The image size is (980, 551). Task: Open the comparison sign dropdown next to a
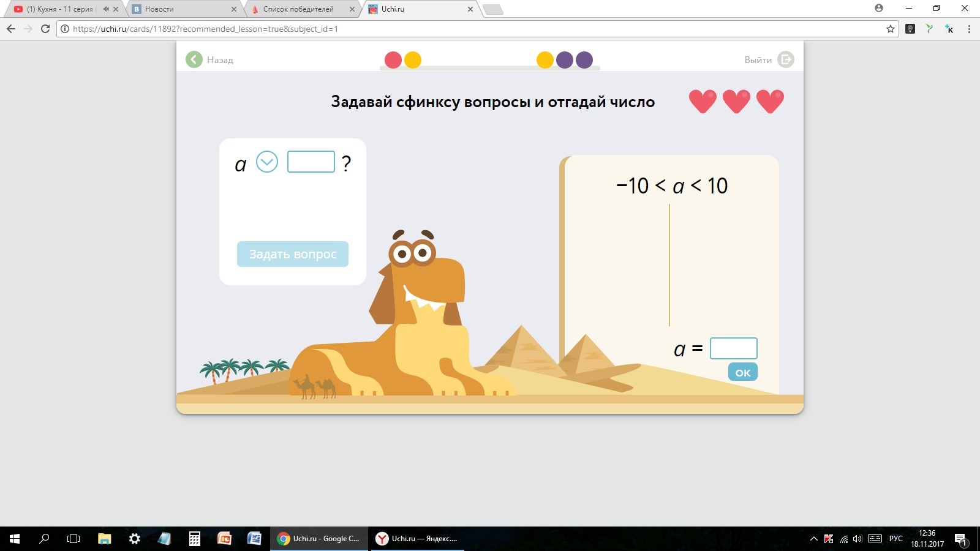(x=265, y=161)
